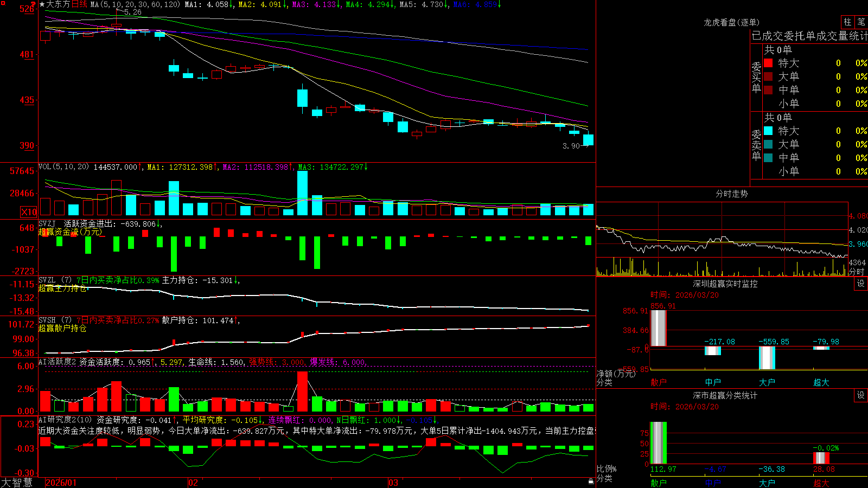
Task: Click the teal 大单 sell order swatch
Action: click(x=768, y=144)
